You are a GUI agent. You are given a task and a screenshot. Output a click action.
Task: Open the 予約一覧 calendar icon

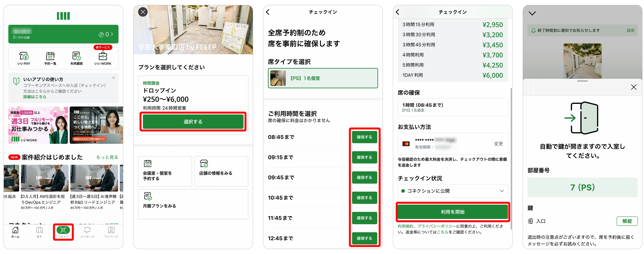(50, 58)
